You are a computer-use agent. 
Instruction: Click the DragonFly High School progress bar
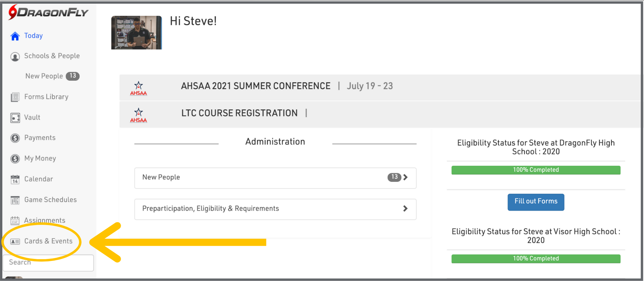coord(536,170)
